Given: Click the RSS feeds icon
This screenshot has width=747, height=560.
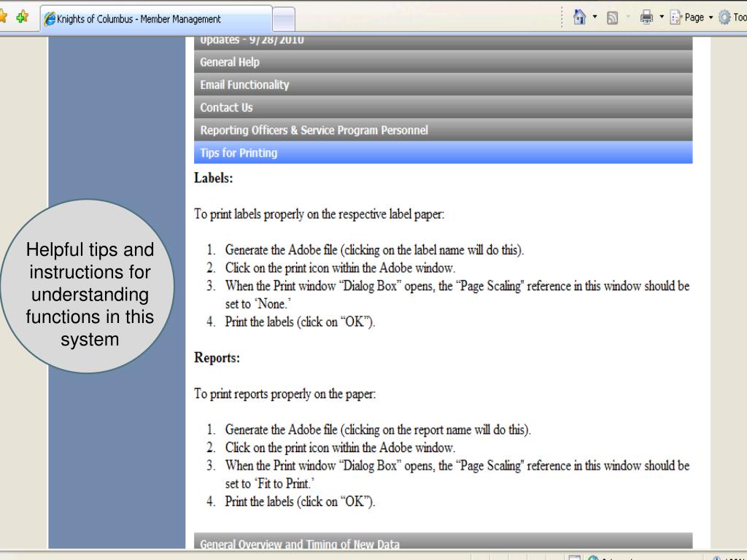Looking at the screenshot, I should click(612, 18).
